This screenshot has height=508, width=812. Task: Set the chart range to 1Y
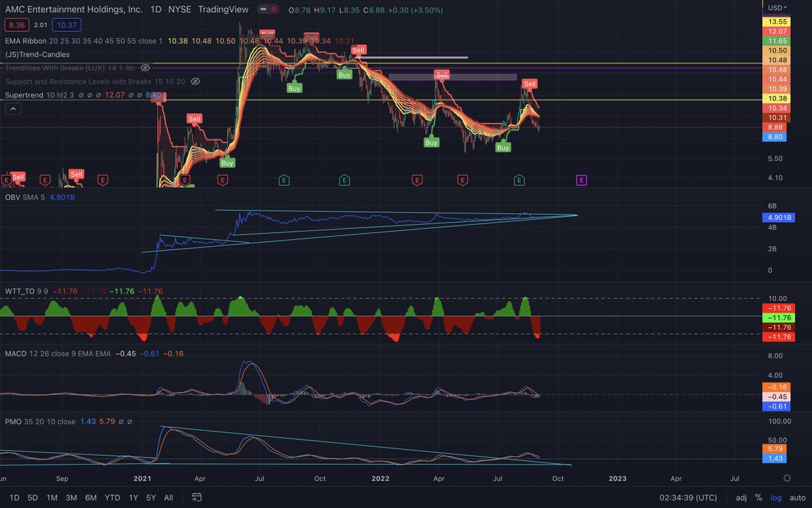coord(133,497)
